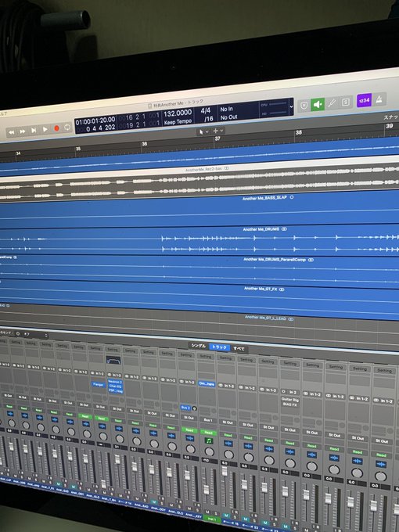Click the Go to Beginning transport button
The width and height of the screenshot is (399, 532).
(x=34, y=131)
